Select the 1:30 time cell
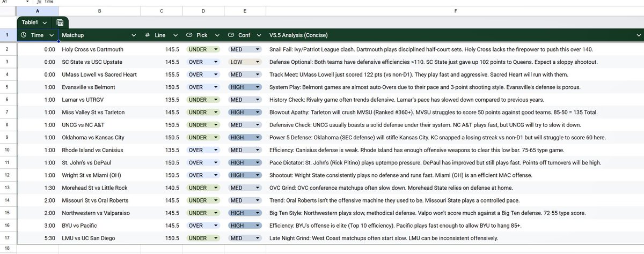The height and width of the screenshot is (254, 644). point(38,188)
